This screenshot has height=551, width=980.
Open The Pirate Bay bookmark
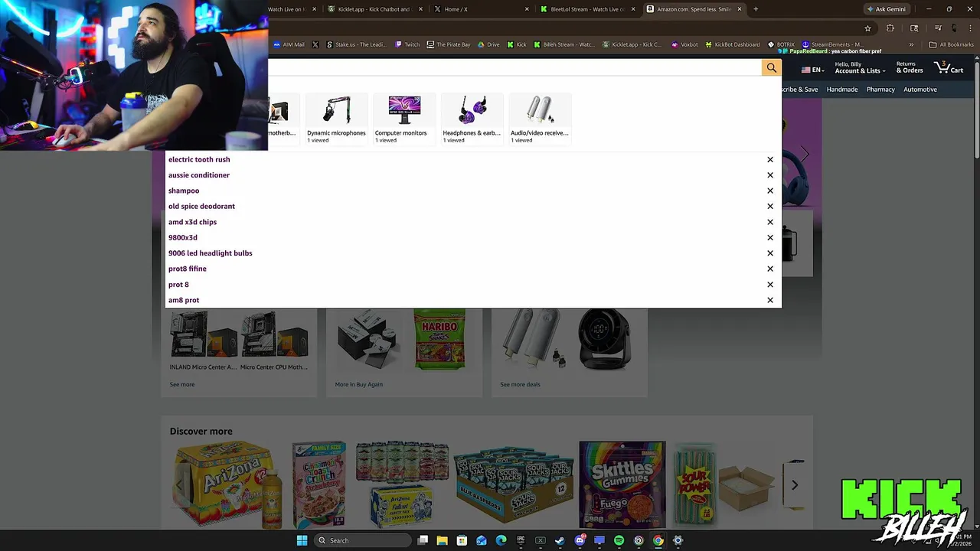(x=449, y=44)
